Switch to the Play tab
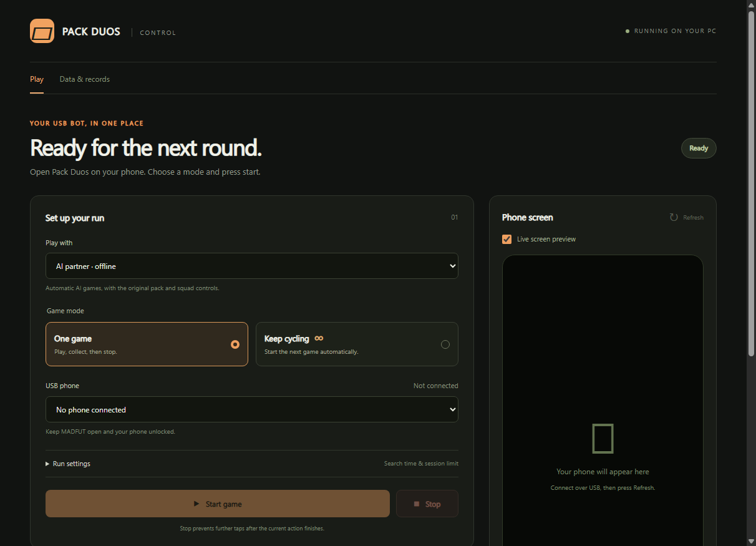Screen dimensions: 756x546 (37, 79)
